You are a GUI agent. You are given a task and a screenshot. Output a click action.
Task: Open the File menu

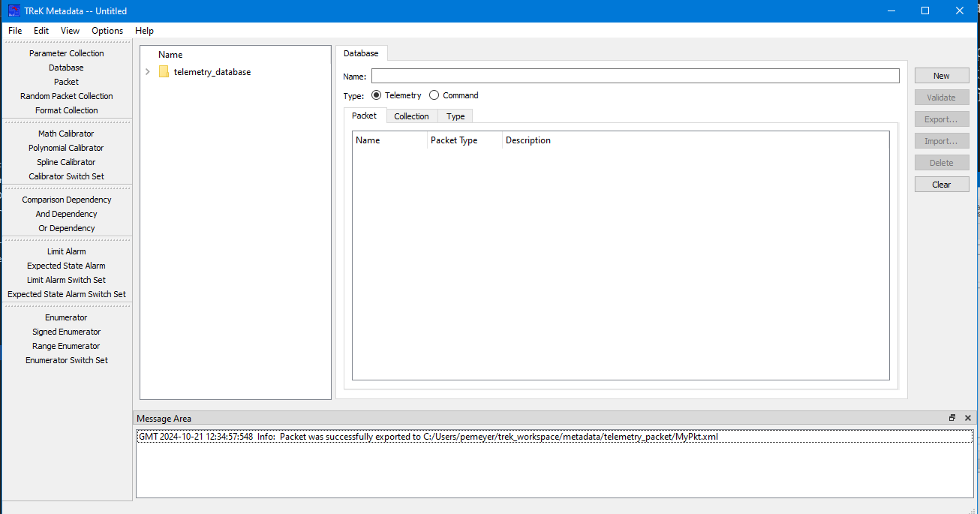[x=15, y=31]
